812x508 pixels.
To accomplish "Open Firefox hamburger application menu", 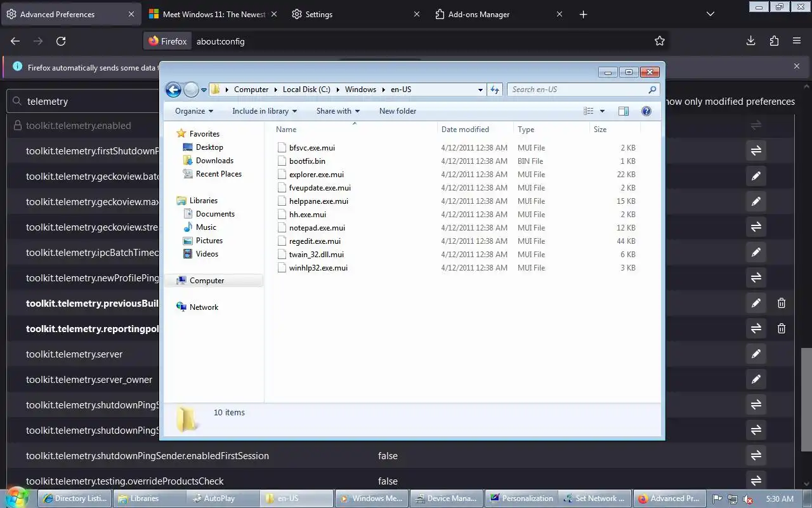I will click(797, 41).
